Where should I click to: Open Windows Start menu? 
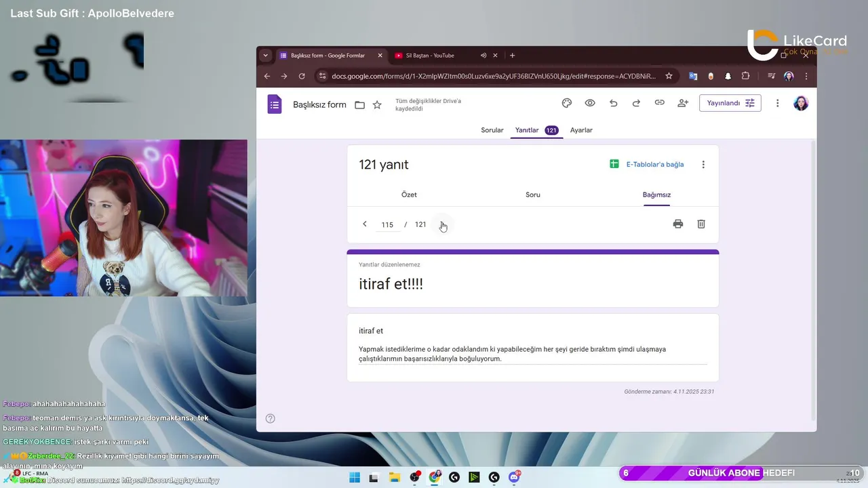(x=355, y=477)
